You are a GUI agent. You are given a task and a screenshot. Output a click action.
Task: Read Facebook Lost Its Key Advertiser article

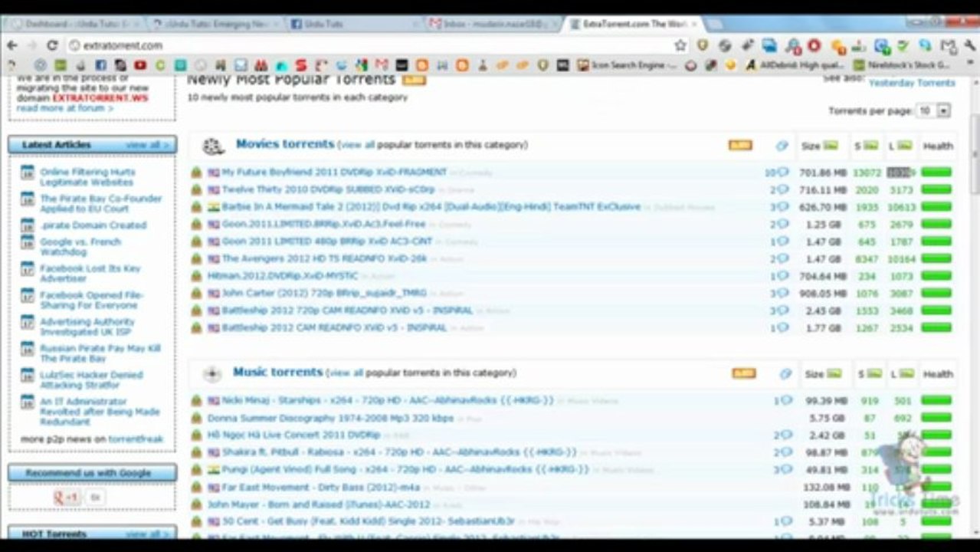[x=90, y=274]
